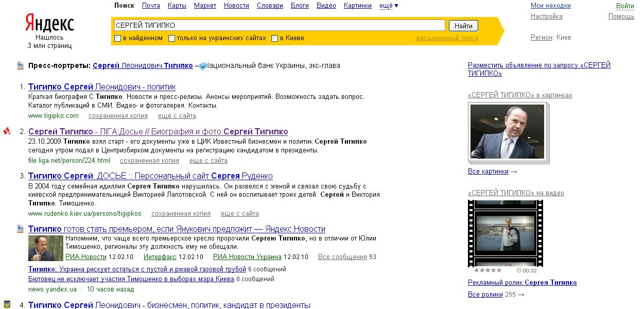Viewport: 644px width, 309px height.
Task: Change the Регион setting link
Action: tap(541, 38)
